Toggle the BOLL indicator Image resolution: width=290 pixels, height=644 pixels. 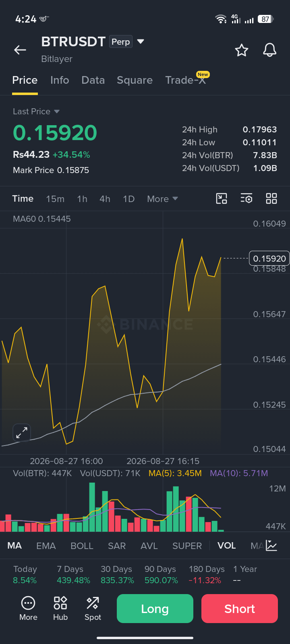pyautogui.click(x=82, y=546)
